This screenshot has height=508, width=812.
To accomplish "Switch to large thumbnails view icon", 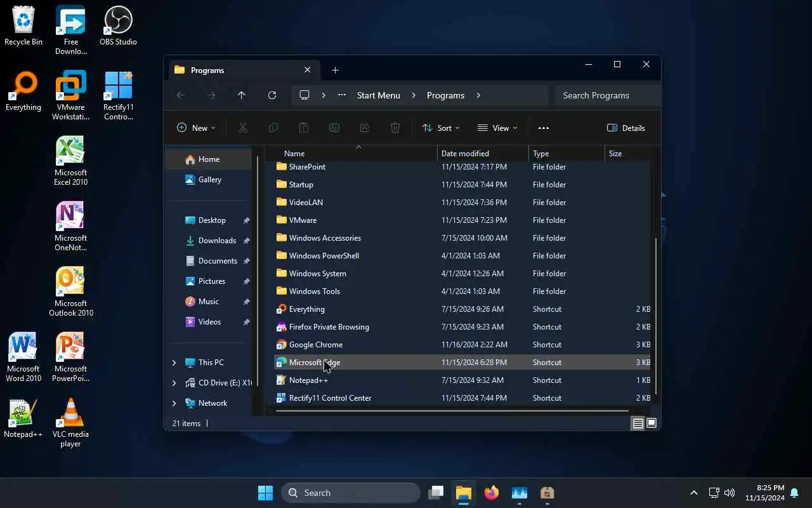I will (x=652, y=424).
